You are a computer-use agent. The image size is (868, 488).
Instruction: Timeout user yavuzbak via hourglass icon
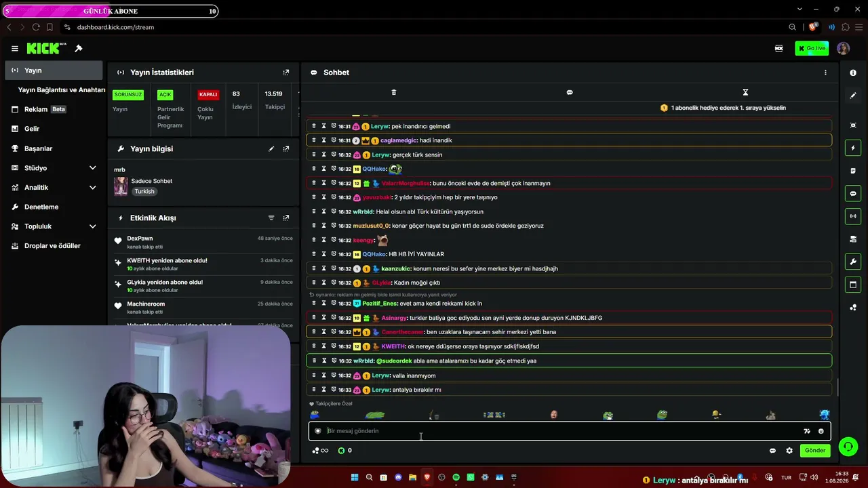(x=323, y=197)
